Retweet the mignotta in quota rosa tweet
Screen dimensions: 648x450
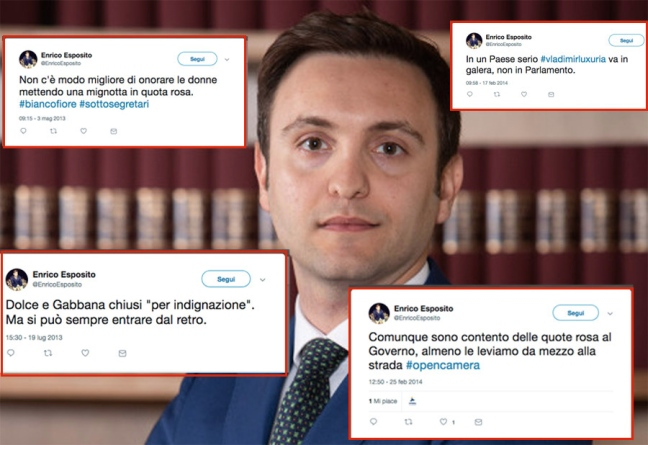coord(53,131)
